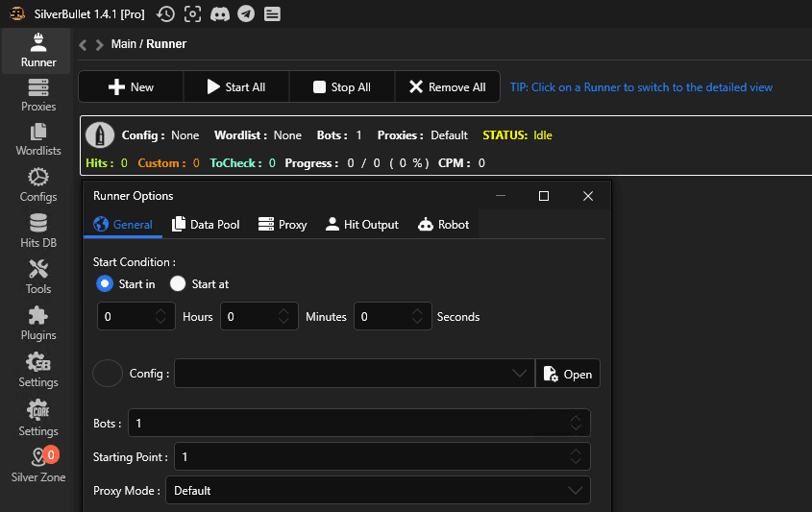This screenshot has height=512, width=812.
Task: Click the New runner button
Action: coord(131,87)
